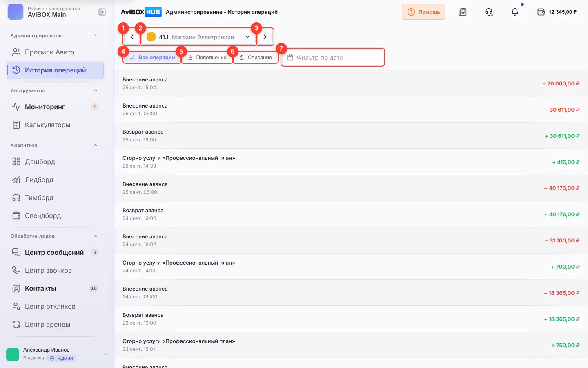Open Дашборд in sidebar

tap(55, 162)
